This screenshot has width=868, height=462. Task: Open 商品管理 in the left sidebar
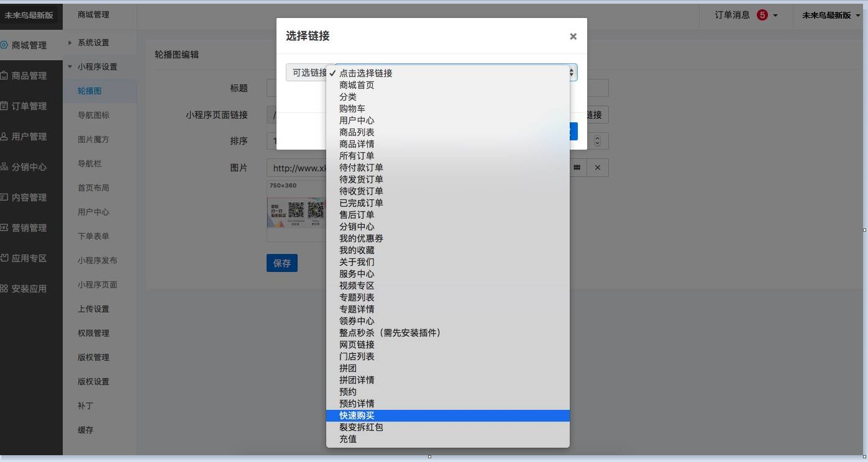pyautogui.click(x=29, y=76)
